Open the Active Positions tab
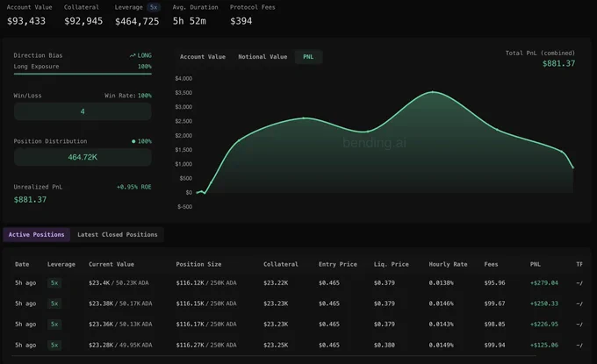Viewport: 597px width, 364px height. tap(37, 235)
